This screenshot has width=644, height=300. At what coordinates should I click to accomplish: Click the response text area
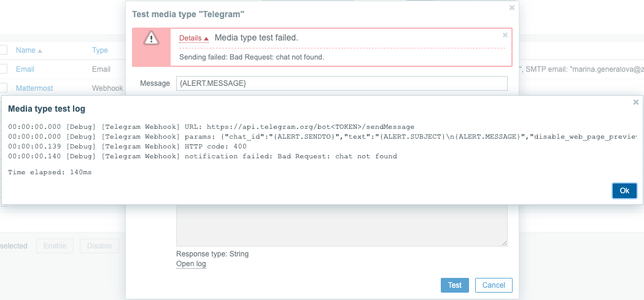click(342, 225)
